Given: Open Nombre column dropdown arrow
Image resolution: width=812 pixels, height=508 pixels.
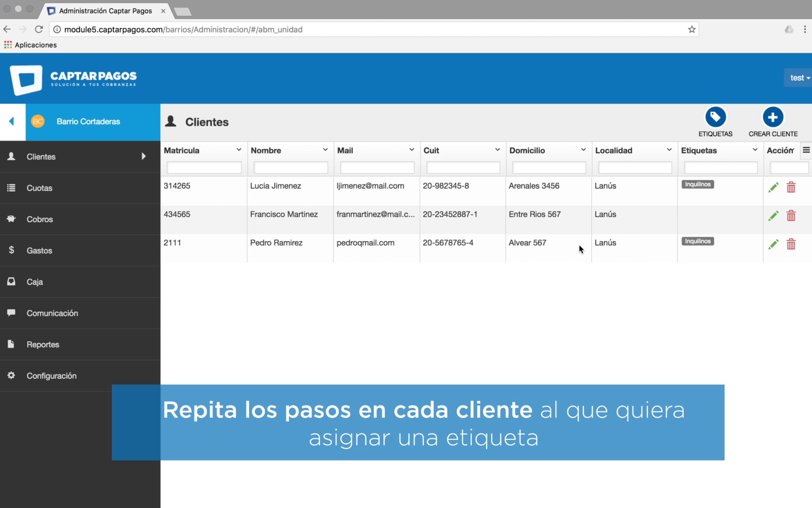Looking at the screenshot, I should 325,150.
